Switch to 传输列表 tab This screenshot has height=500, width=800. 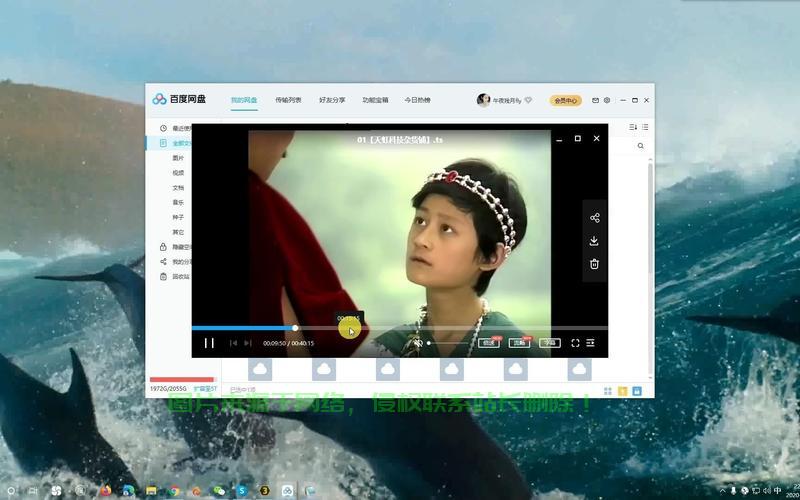(288, 101)
